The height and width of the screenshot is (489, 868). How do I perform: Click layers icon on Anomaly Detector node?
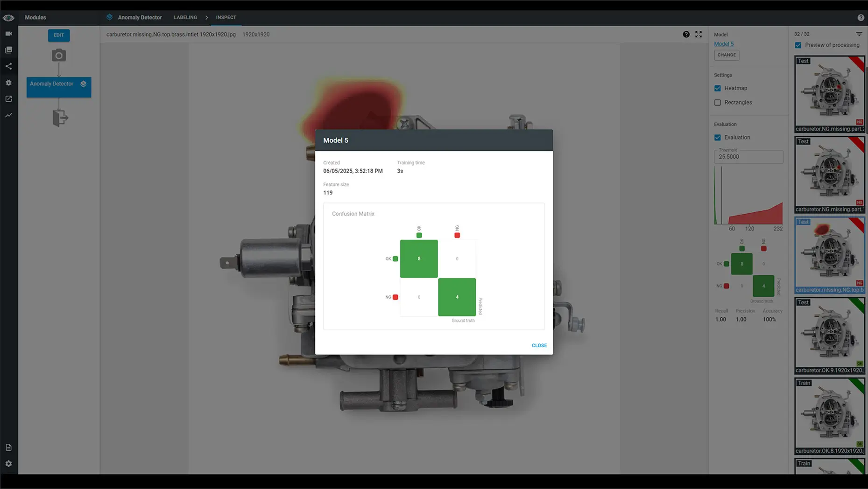point(84,84)
